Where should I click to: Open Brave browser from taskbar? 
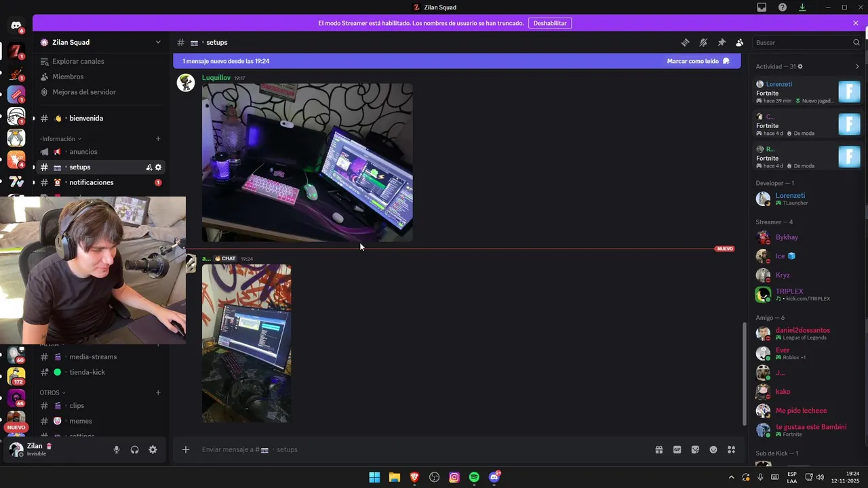(414, 477)
